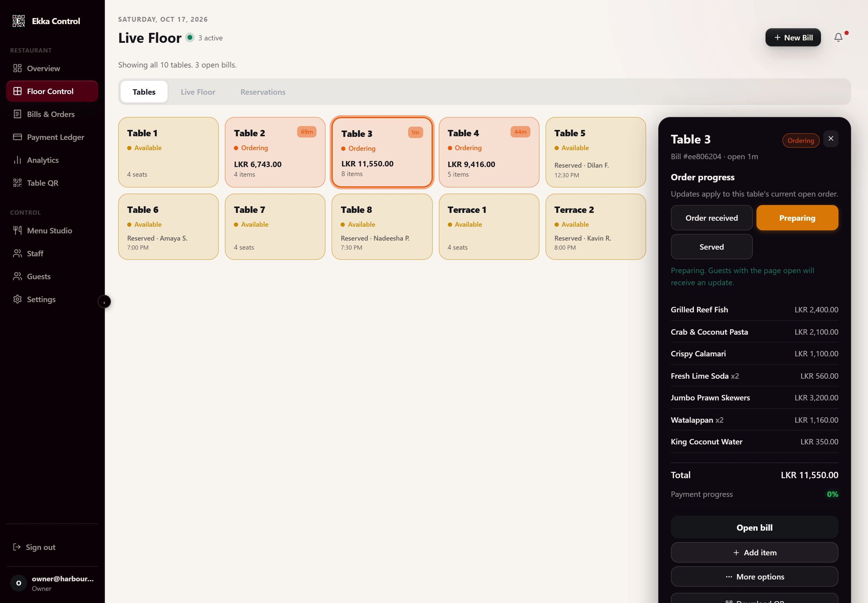The image size is (868, 603).
Task: Open notifications bell
Action: pos(838,37)
